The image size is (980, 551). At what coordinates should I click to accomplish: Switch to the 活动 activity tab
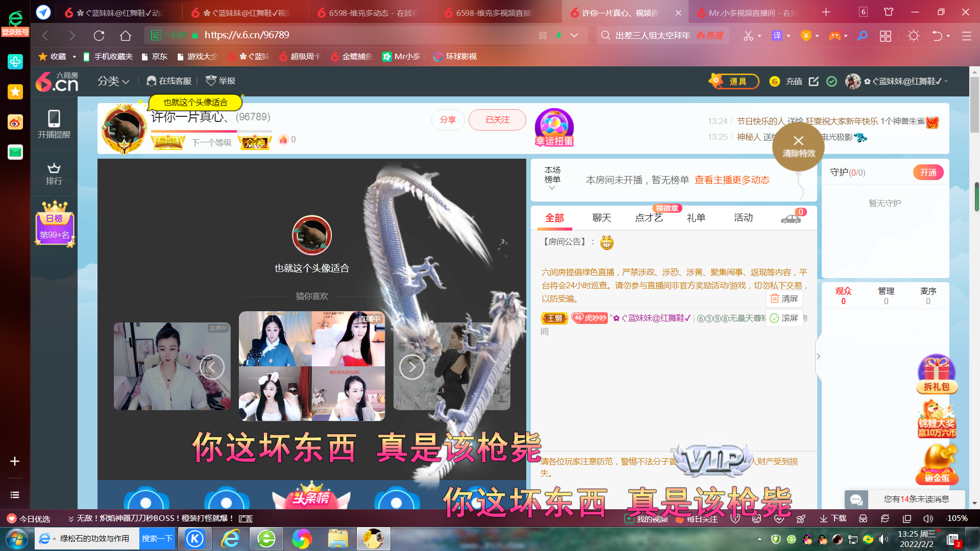point(743,218)
